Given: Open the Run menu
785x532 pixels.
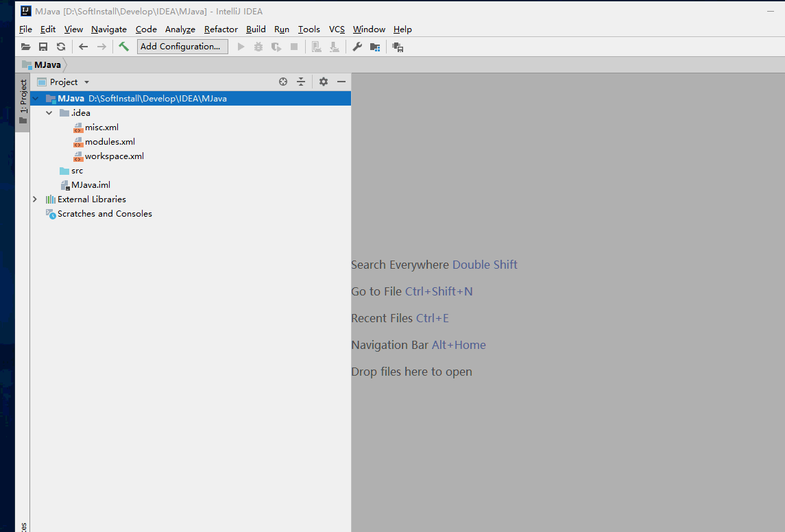Looking at the screenshot, I should (x=282, y=29).
